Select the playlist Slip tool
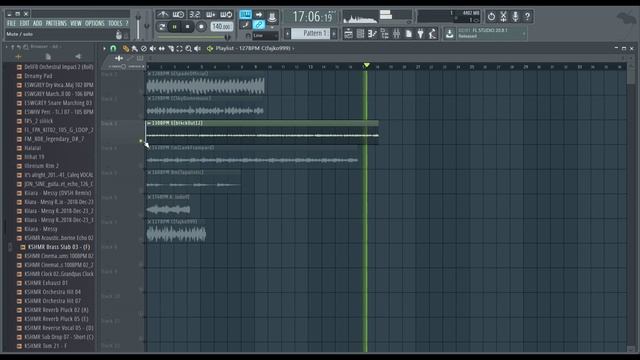Image resolution: width=640 pixels, height=360 pixels. click(x=162, y=49)
